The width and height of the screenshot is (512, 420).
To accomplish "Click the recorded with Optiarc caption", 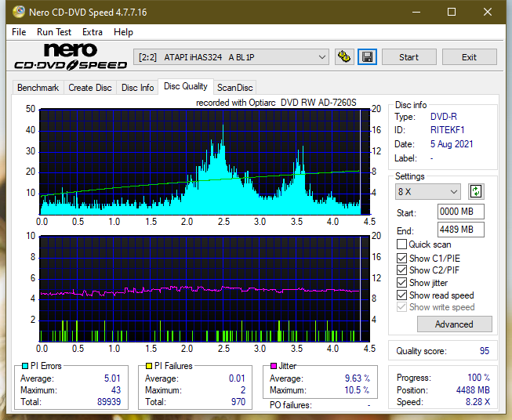I will (276, 103).
